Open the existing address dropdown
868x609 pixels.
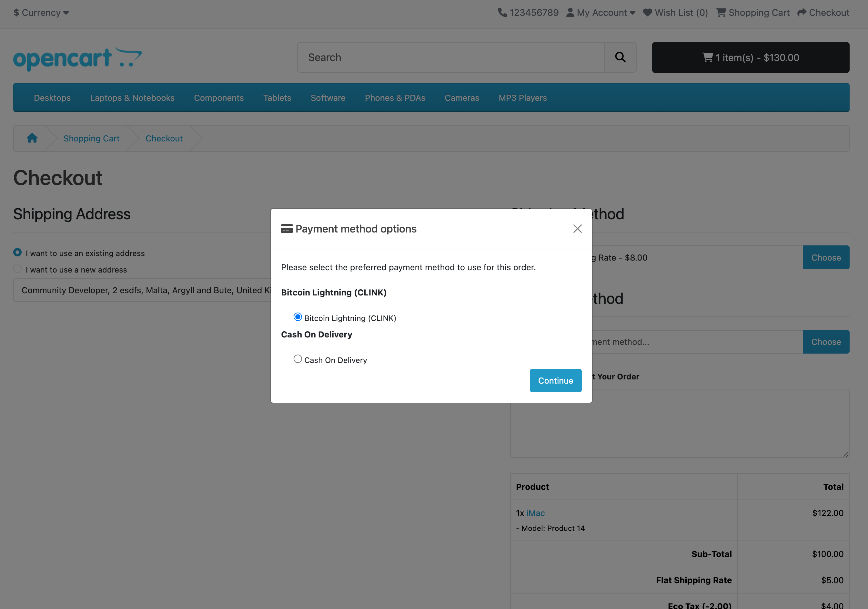[142, 290]
